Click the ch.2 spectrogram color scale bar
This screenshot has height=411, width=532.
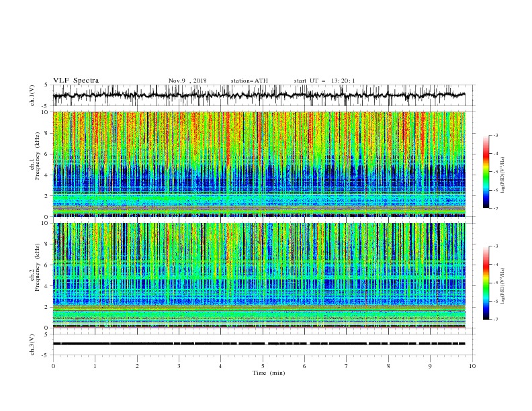pyautogui.click(x=486, y=283)
